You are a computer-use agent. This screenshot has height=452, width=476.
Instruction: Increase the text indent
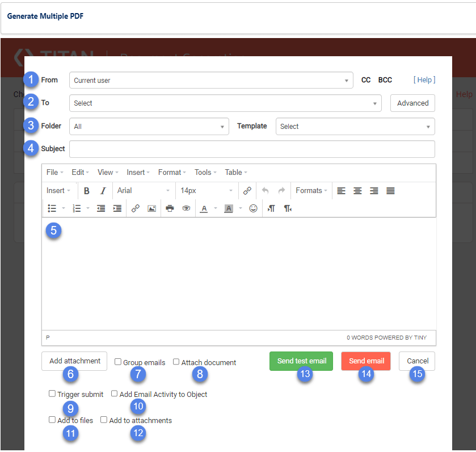click(118, 208)
